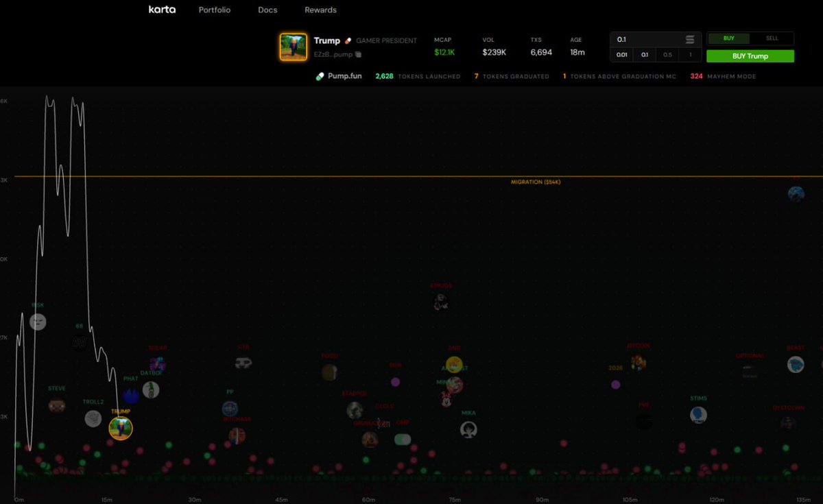This screenshot has width=823, height=504.
Task: Click the MIGRATION ($54K) line label
Action: 536,182
